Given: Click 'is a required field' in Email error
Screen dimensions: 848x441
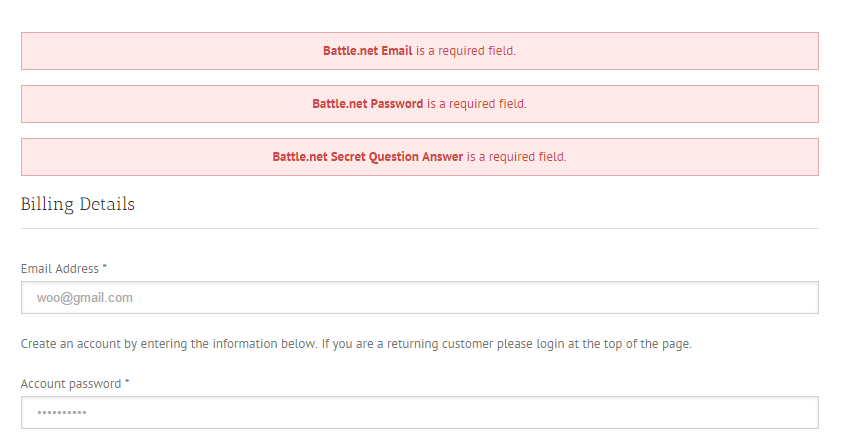Looking at the screenshot, I should coord(466,51).
